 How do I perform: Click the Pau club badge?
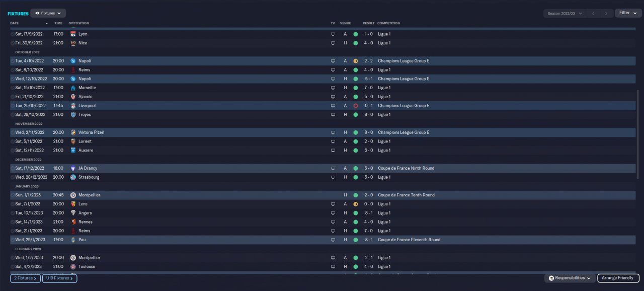[73, 240]
